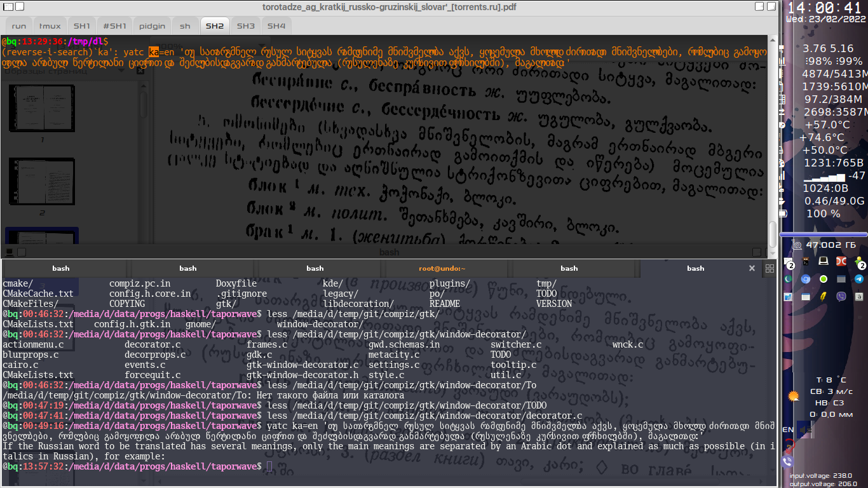Click the white window icon in bottom tray row
The height and width of the screenshot is (488, 868).
tap(805, 296)
